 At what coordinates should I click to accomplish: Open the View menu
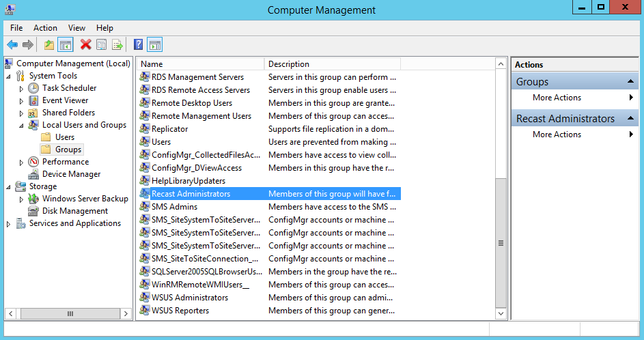pos(76,28)
